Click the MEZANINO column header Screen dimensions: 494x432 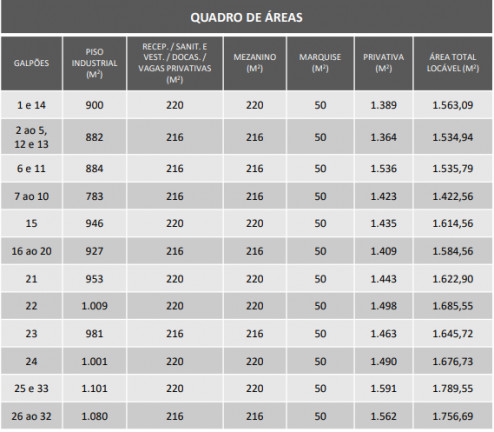pos(255,63)
